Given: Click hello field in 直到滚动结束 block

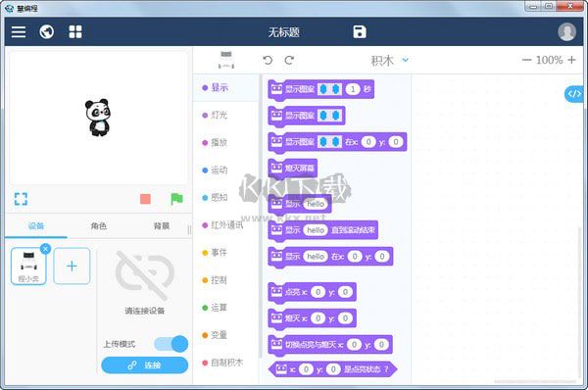Looking at the screenshot, I should pos(316,230).
